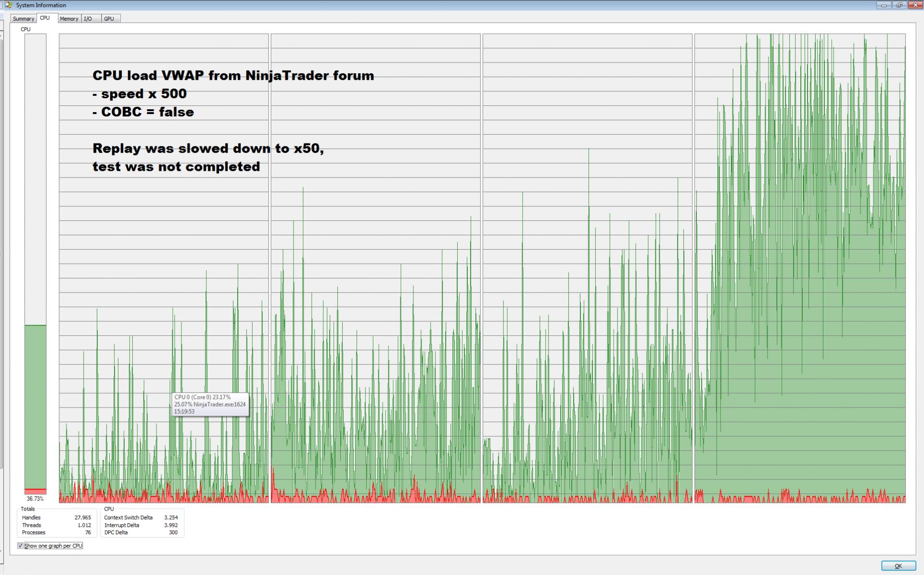Toggle Show one graph per CPU checkbox
The image size is (924, 575).
pos(20,546)
